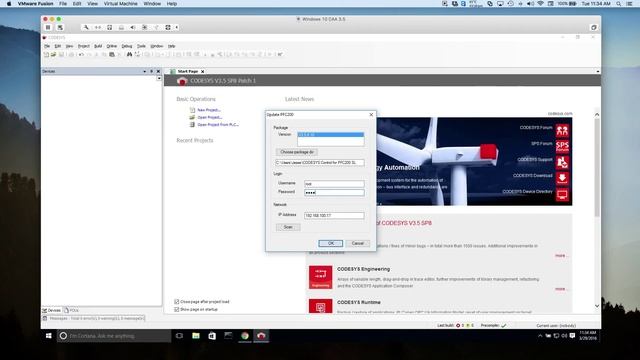Click the Open Project from PLC link

click(x=218, y=124)
